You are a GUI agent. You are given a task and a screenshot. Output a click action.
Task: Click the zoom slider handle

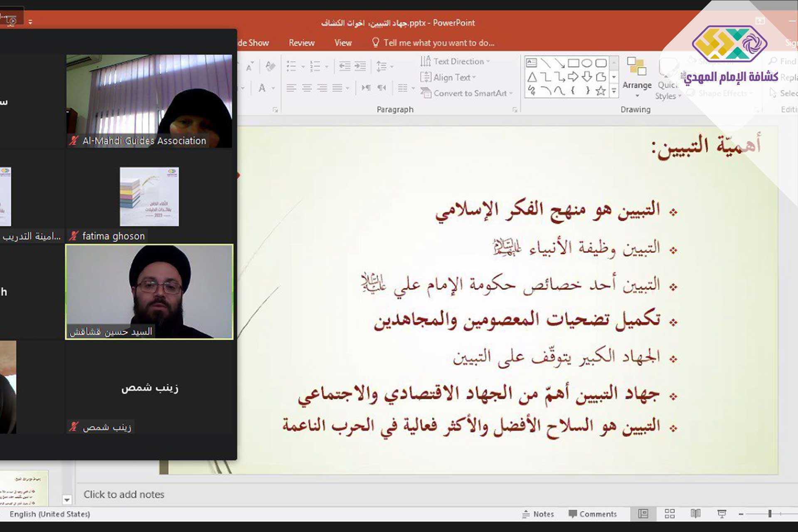click(770, 514)
